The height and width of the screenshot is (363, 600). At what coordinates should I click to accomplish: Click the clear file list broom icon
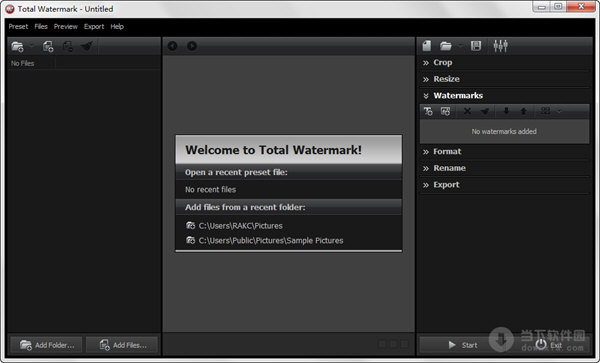click(x=87, y=46)
